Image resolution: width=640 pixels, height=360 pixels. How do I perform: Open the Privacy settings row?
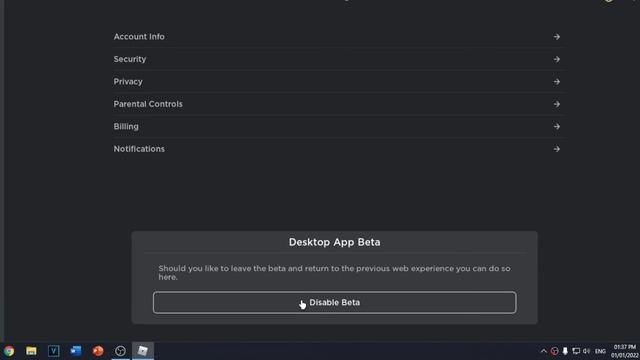337,82
